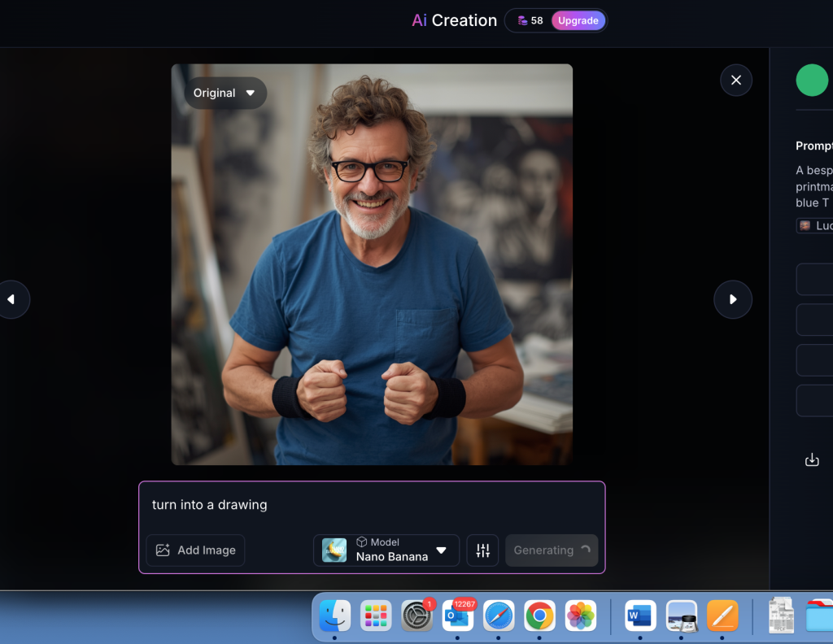Image resolution: width=833 pixels, height=644 pixels.
Task: Click the Upgrade button
Action: 578,21
